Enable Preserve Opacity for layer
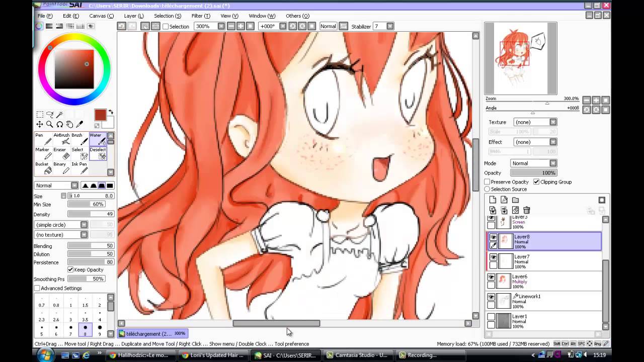Image resolution: width=644 pixels, height=362 pixels. [487, 182]
